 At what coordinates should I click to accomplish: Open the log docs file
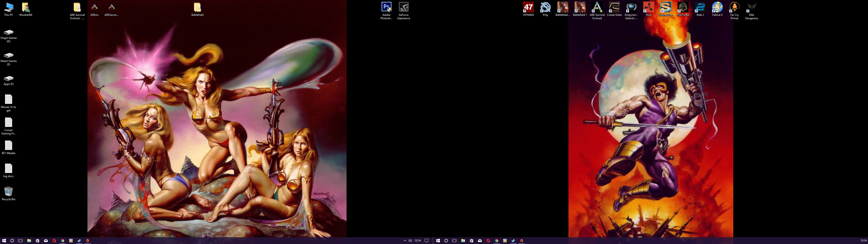[8, 171]
